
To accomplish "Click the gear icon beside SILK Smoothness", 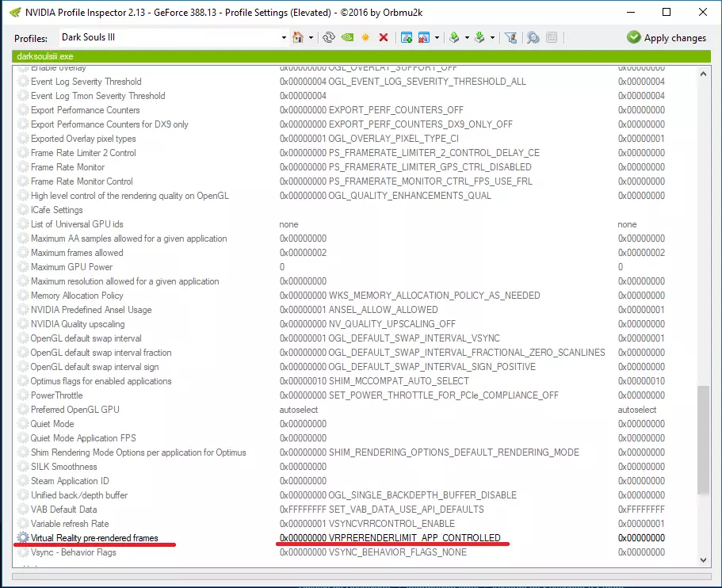I will [22, 467].
